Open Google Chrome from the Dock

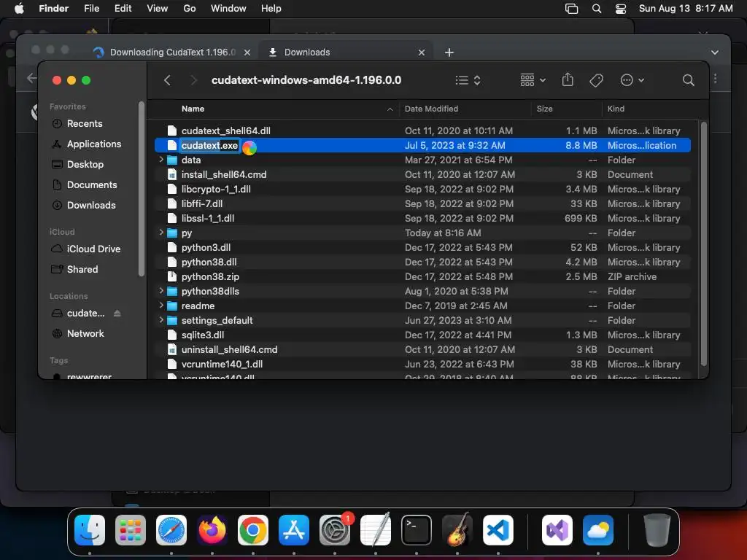(253, 530)
